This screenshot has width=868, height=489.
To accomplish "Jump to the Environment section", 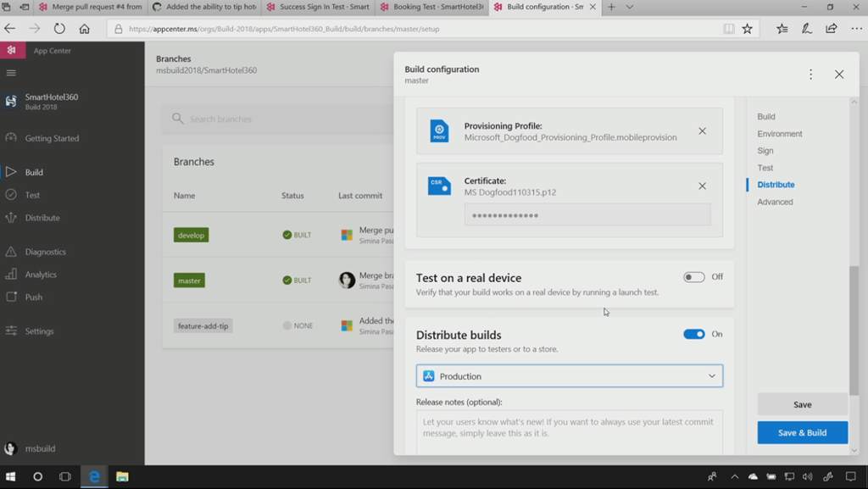I will tap(779, 134).
